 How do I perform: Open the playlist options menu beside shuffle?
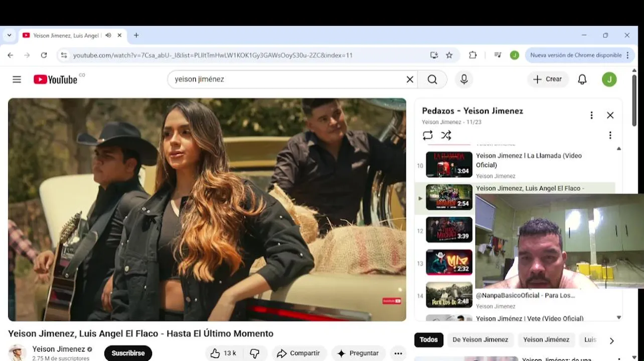coord(610,135)
